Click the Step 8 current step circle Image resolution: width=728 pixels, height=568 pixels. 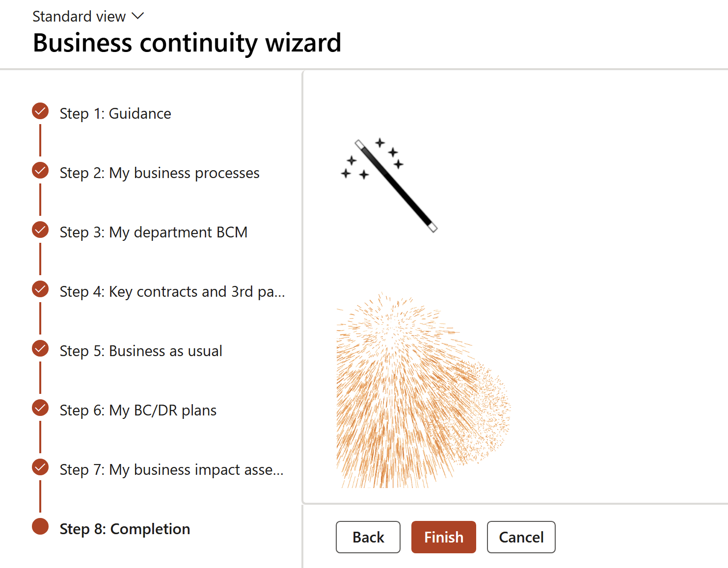click(40, 527)
